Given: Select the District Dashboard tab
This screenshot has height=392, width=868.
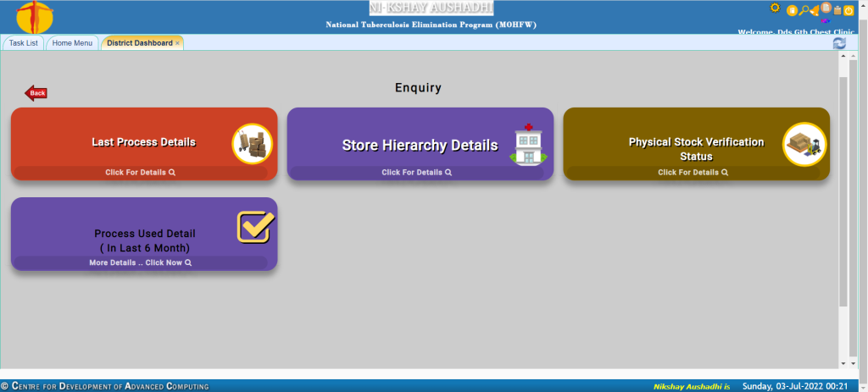Looking at the screenshot, I should pyautogui.click(x=140, y=43).
